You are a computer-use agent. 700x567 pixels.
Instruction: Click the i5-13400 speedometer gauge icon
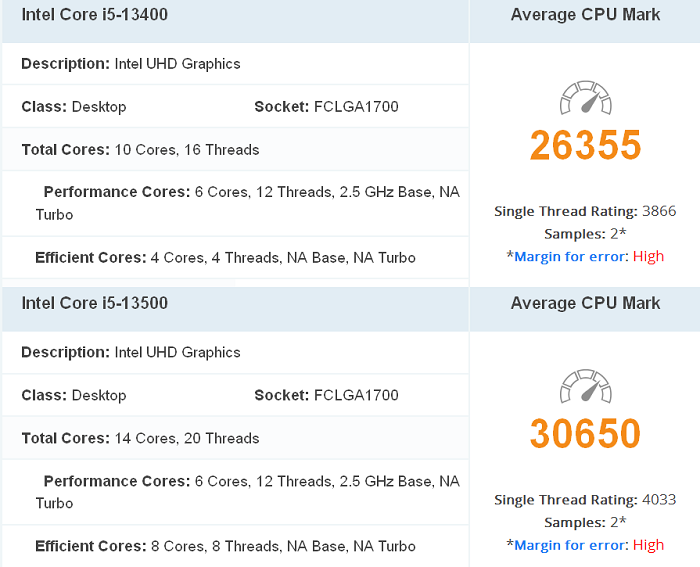click(585, 97)
